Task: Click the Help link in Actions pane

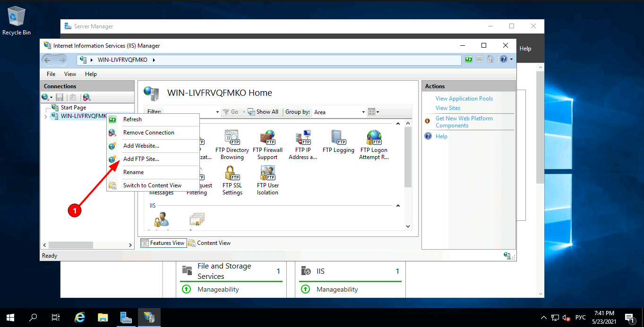Action: [x=441, y=136]
